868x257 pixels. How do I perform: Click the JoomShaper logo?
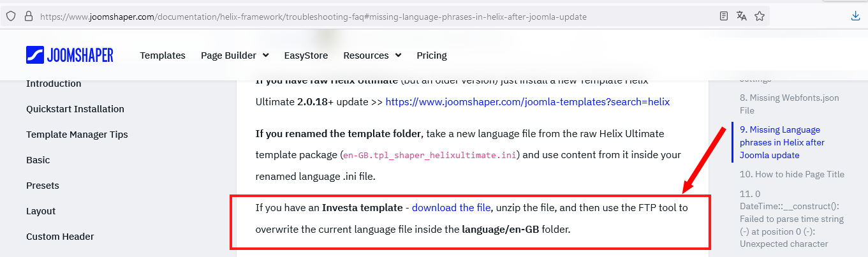point(70,55)
